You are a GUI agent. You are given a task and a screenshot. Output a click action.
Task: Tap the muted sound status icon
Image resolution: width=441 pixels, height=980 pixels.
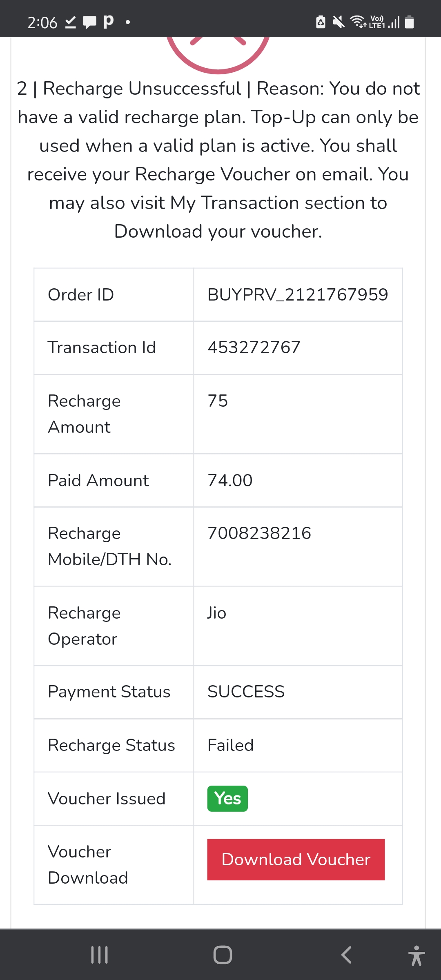[x=339, y=22]
